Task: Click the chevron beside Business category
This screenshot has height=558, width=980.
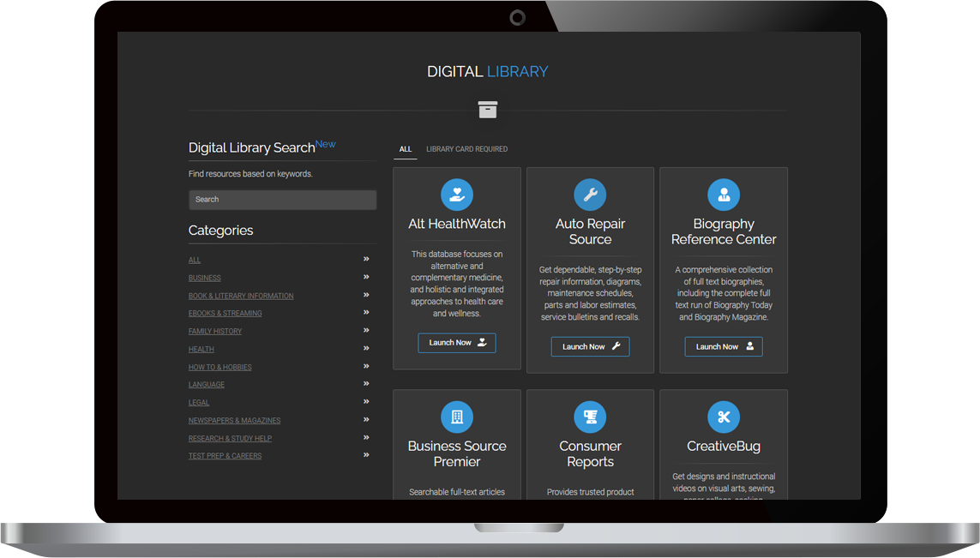Action: (x=366, y=277)
